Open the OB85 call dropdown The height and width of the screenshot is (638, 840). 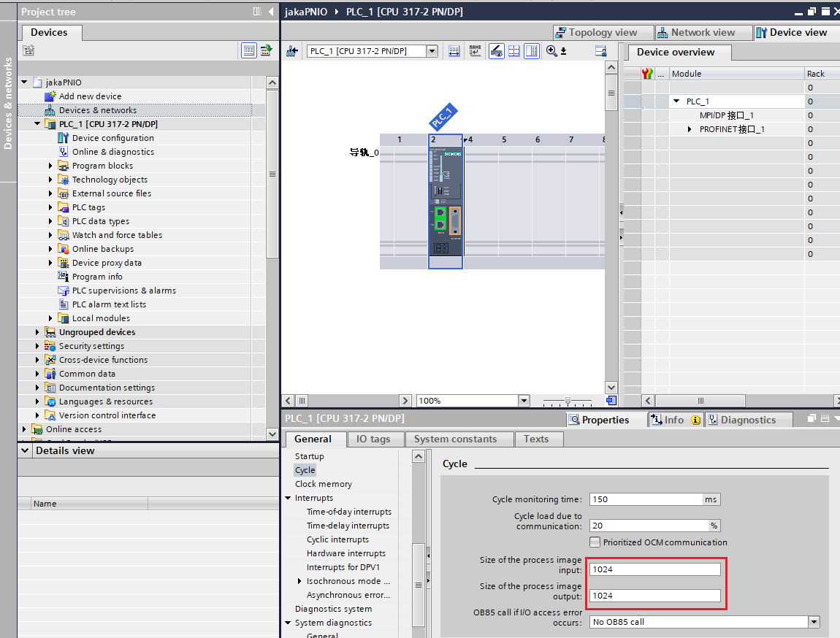[x=814, y=622]
